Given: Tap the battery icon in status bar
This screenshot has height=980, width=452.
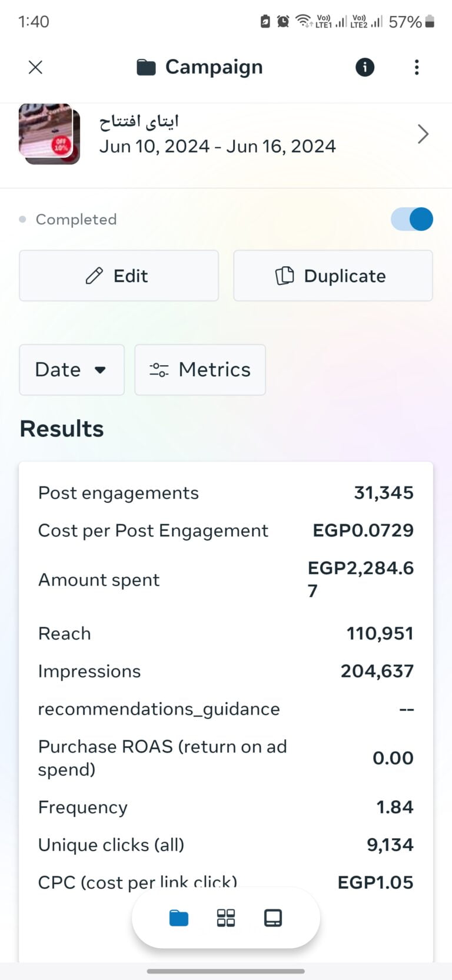Looking at the screenshot, I should click(430, 22).
